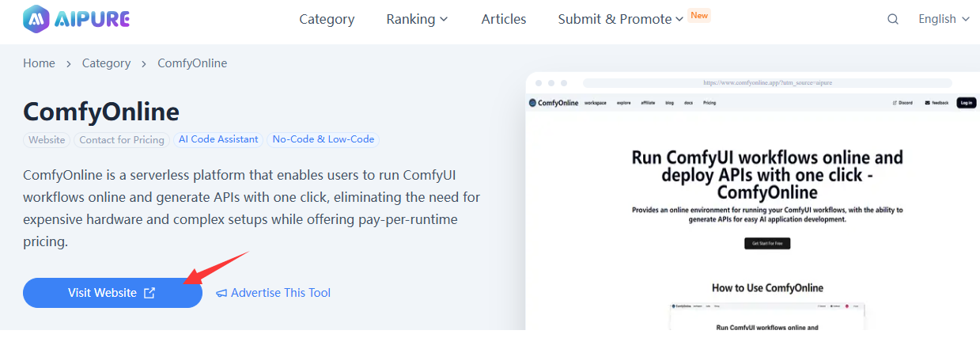
Task: Select the AI Code Assistant tag
Action: pos(218,139)
